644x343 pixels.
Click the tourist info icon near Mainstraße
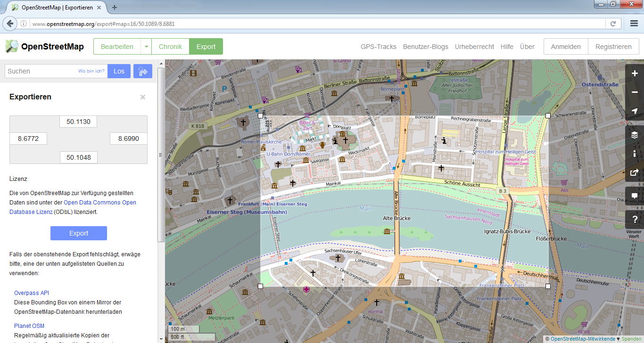click(x=444, y=140)
